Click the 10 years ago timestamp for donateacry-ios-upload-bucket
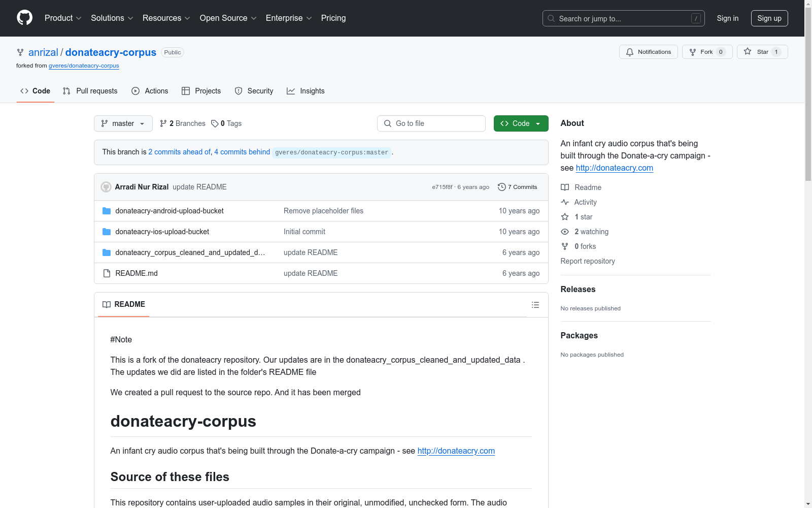 pyautogui.click(x=519, y=232)
